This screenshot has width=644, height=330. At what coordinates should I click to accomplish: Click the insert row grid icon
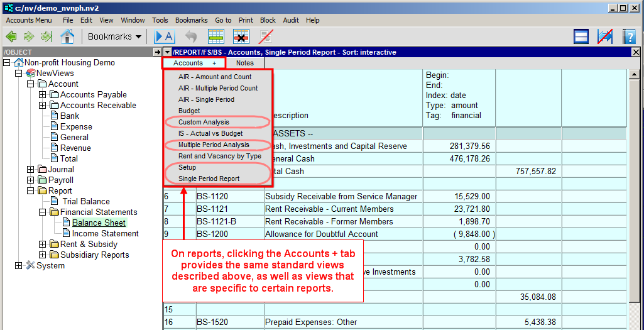click(216, 36)
